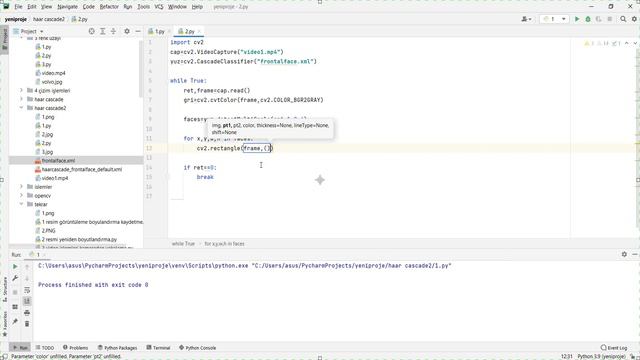
Task: Open the Refactor menu
Action: (109, 7)
